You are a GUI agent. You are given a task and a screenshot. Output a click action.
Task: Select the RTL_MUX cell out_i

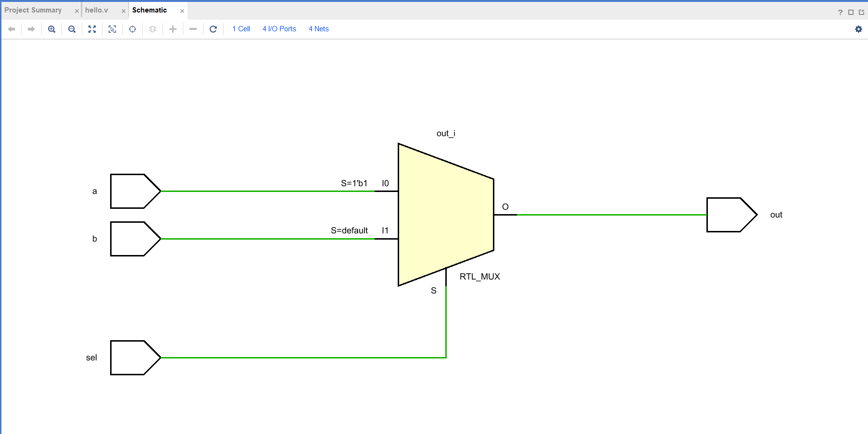pyautogui.click(x=446, y=215)
